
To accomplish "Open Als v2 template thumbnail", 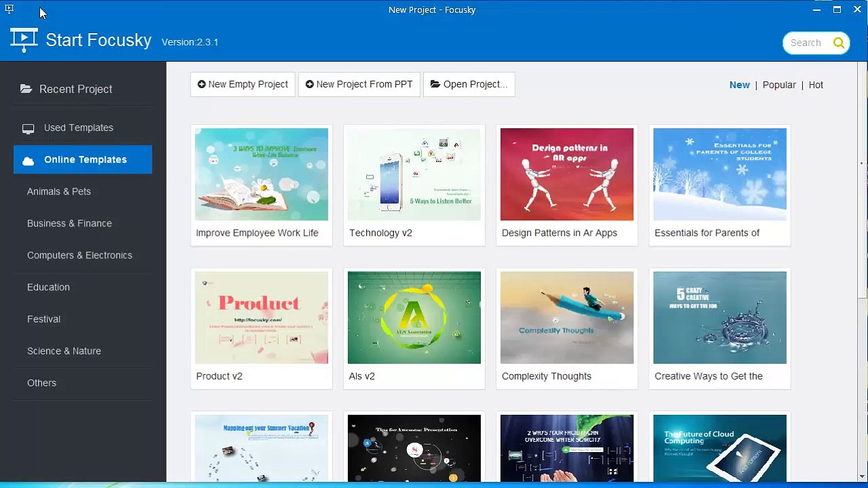I will pos(414,317).
